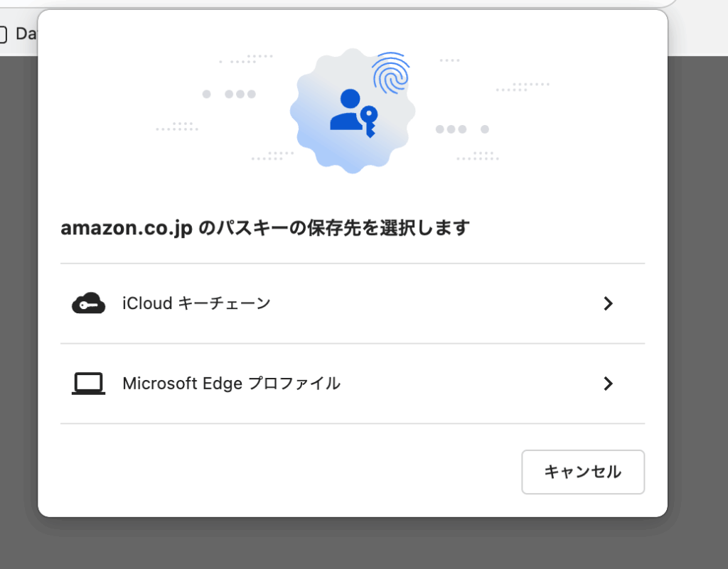
Task: Select the iCloud キーチェーン text label
Action: pyautogui.click(x=196, y=304)
